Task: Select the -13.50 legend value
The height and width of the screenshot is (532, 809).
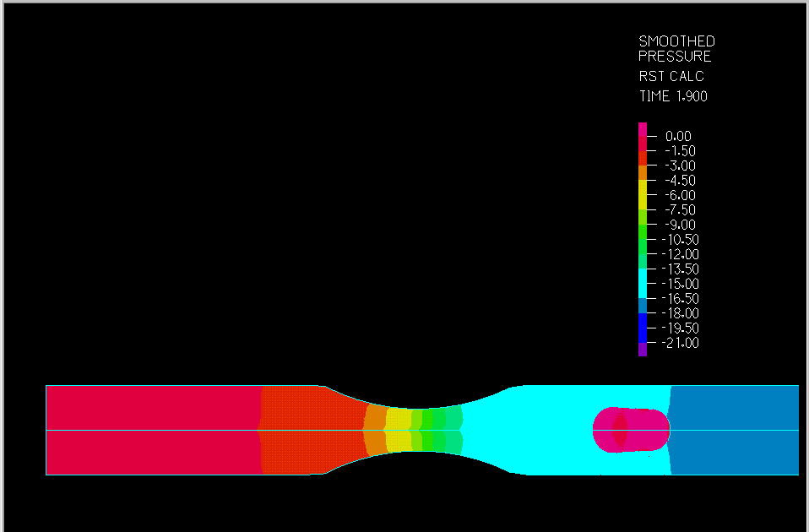Action: (x=680, y=269)
